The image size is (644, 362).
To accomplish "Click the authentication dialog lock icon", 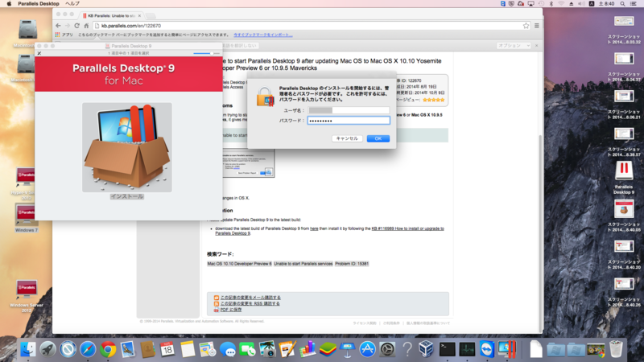I will [x=265, y=97].
